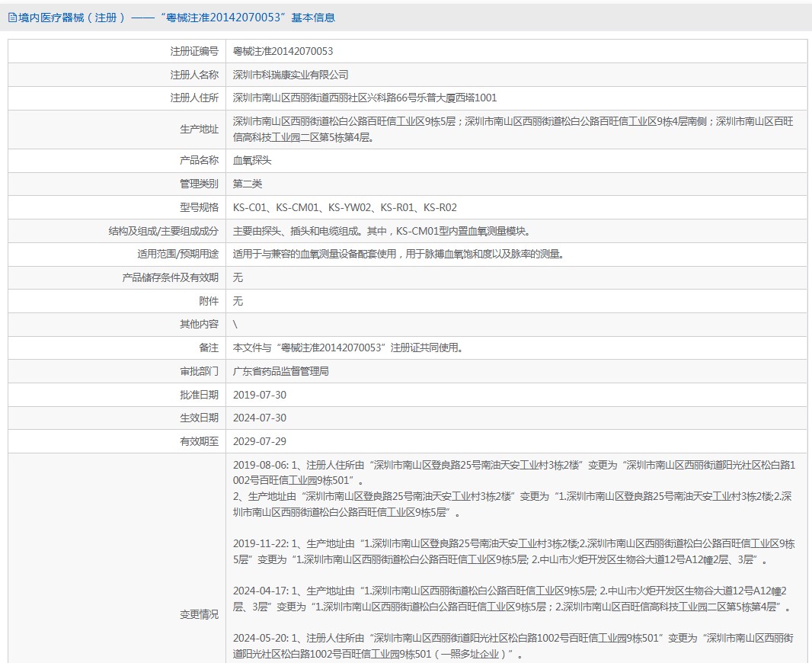Select the approval date 2019-07-30
This screenshot has height=663, width=812.
260,395
